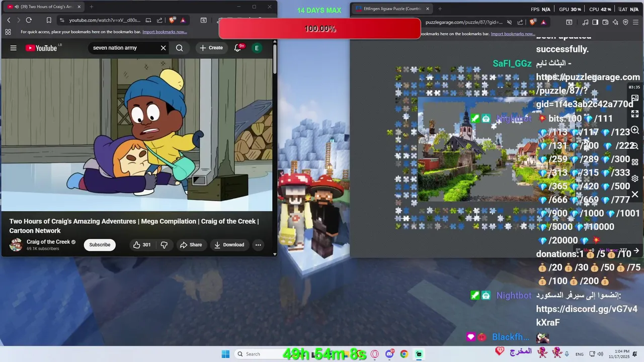Screen dimensions: 644x362
Task: Open a new tab in puzzle window
Action: click(x=440, y=9)
